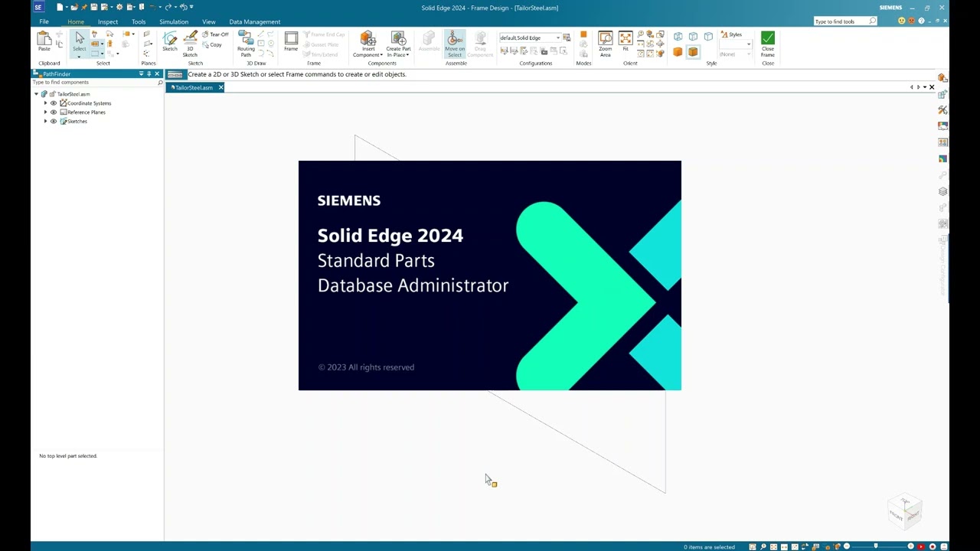The image size is (980, 551).
Task: Click the save disk icon in quick access toolbar
Action: pos(93,7)
